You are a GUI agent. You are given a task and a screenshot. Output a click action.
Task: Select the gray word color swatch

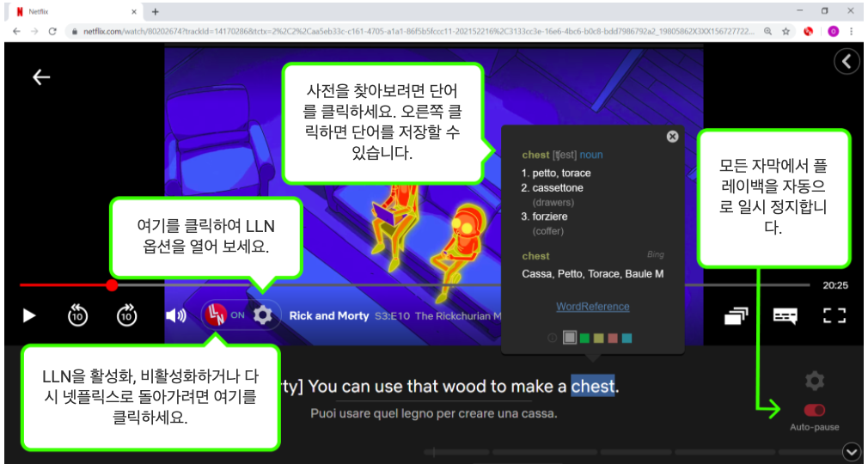570,337
